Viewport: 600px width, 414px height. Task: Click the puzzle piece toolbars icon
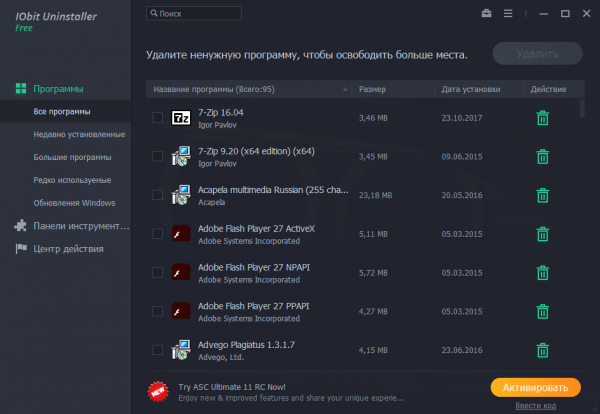pyautogui.click(x=20, y=225)
